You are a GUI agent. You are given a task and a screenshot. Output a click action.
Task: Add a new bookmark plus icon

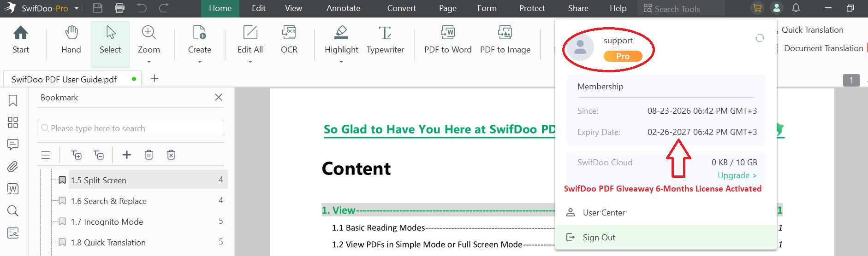pyautogui.click(x=126, y=155)
